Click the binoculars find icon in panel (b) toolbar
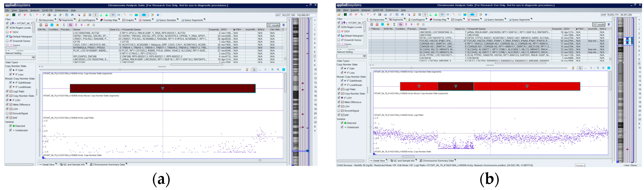The image size is (644, 190). tap(402, 14)
